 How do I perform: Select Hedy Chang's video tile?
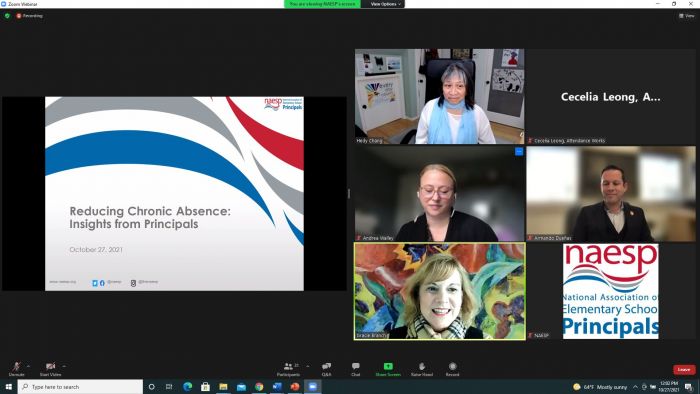(x=440, y=96)
